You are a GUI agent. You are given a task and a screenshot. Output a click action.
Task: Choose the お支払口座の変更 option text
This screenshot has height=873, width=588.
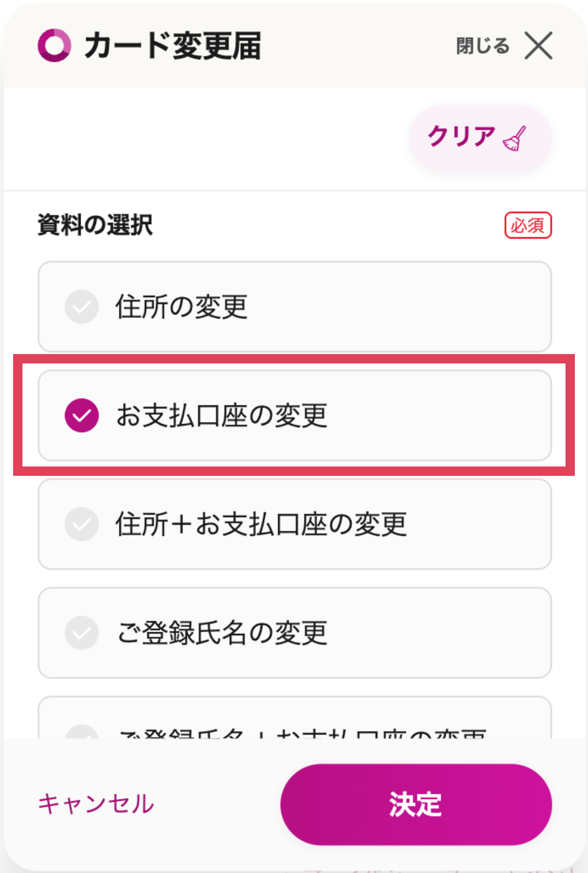coord(222,415)
